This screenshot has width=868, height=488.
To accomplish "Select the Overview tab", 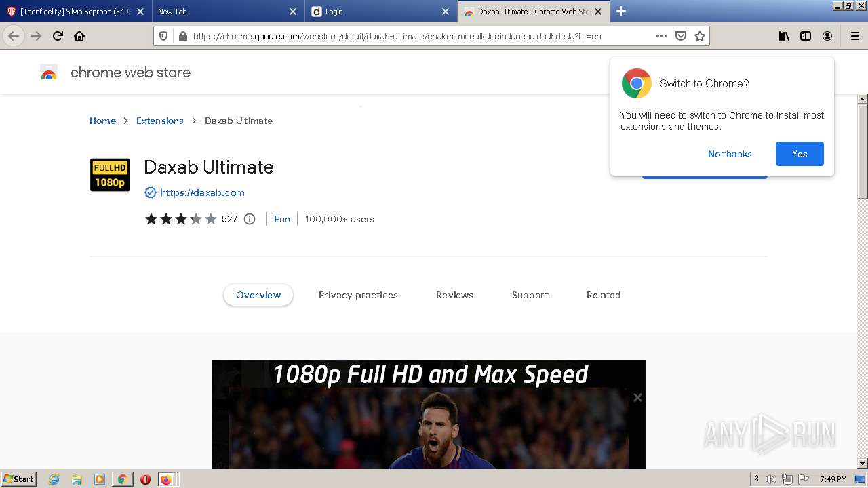I will (258, 295).
